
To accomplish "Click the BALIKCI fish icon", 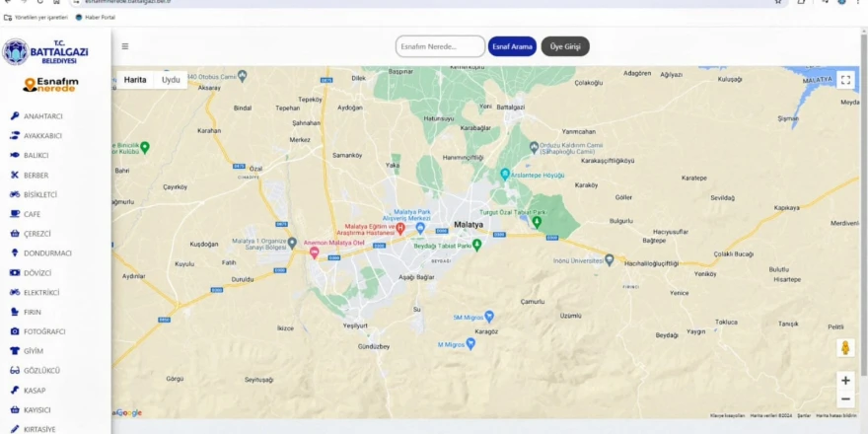I will tap(15, 156).
